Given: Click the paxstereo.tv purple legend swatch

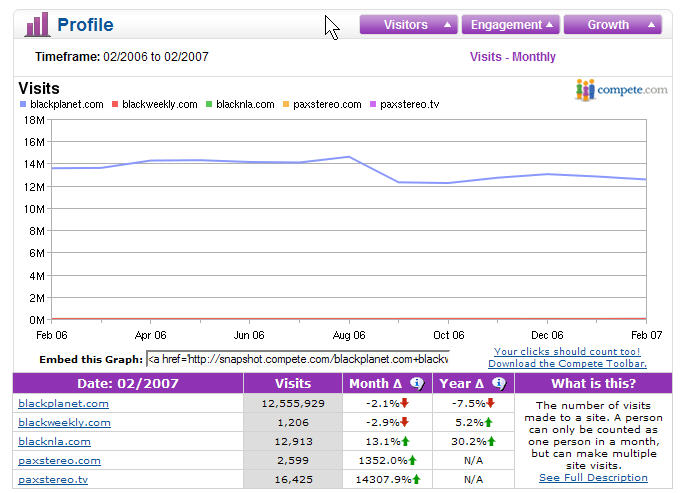Looking at the screenshot, I should [373, 104].
